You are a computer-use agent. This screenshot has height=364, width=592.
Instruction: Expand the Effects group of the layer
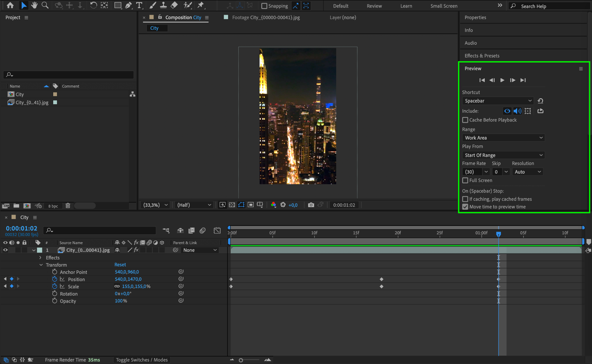40,258
